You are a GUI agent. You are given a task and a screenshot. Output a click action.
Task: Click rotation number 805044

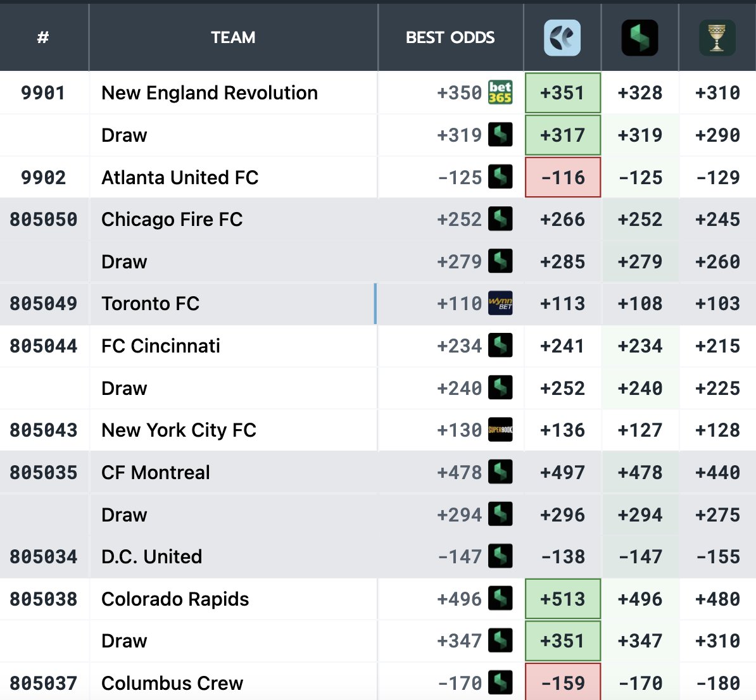tap(44, 346)
